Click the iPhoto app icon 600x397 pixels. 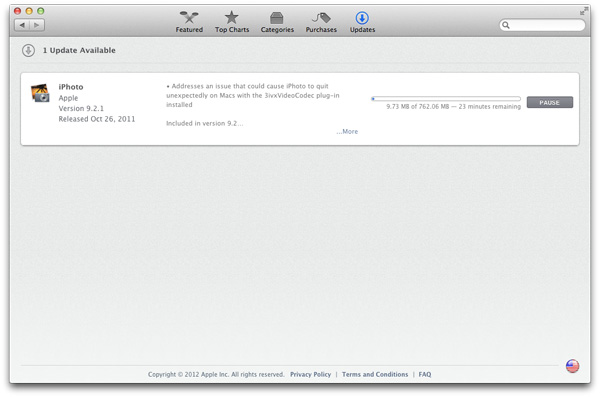coord(40,93)
